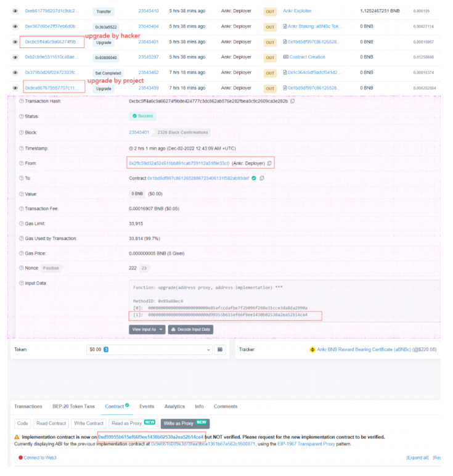
Task: Open new implementation contract 0xd99955b615ef66f9ee link
Action: pyautogui.click(x=150, y=437)
